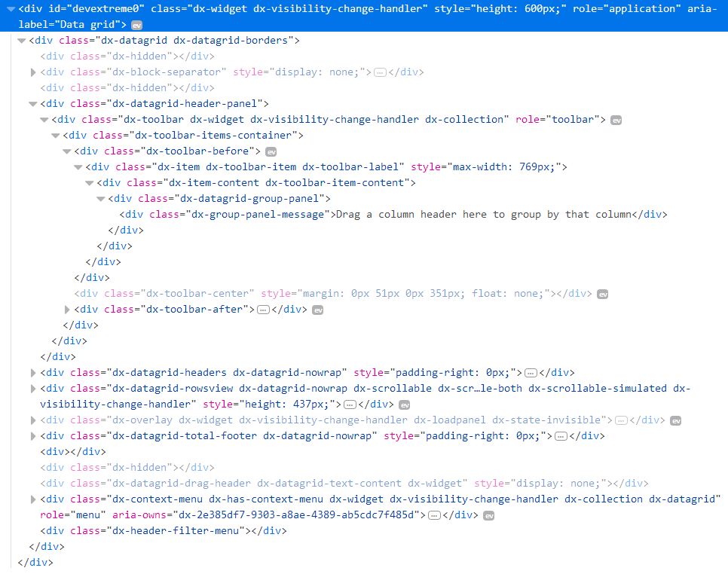Collapse the dx-datagrid-group-panel node
This screenshot has width=728, height=574.
pos(100,199)
